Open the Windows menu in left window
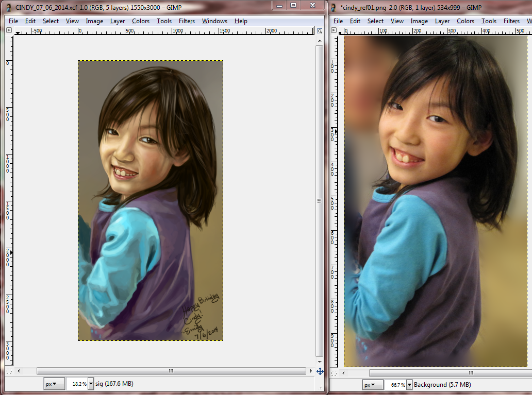Screen dimensions: 532x395 tap(214, 21)
